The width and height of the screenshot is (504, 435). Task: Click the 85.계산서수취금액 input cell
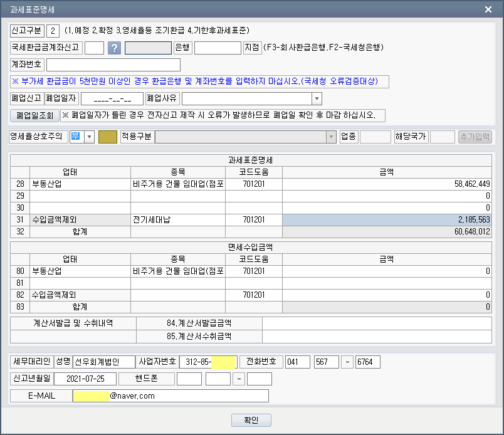click(376, 337)
